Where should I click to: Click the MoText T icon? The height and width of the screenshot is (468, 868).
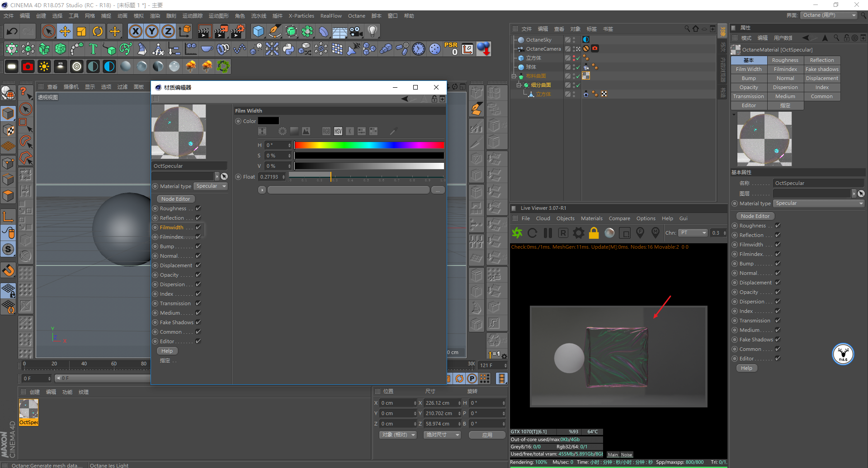pyautogui.click(x=93, y=49)
